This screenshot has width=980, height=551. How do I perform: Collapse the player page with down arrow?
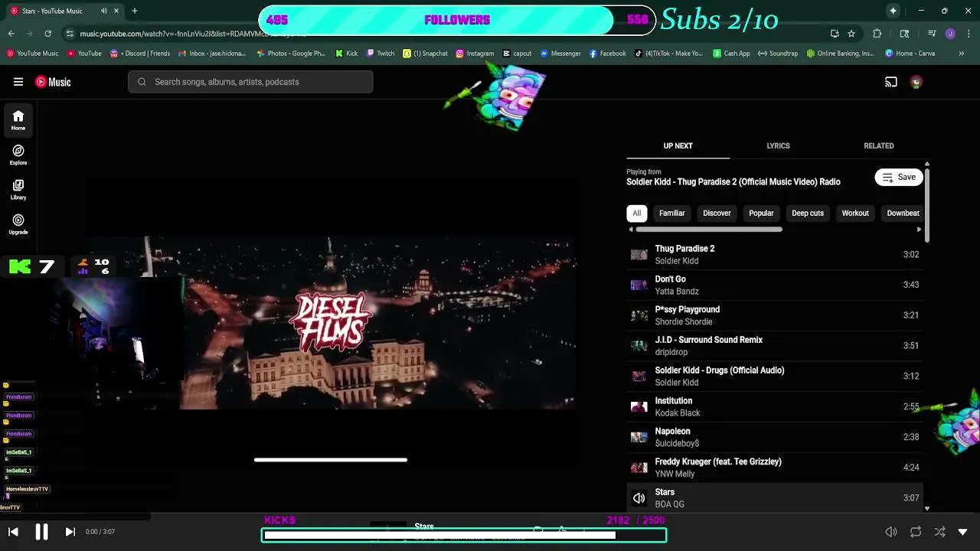click(963, 532)
